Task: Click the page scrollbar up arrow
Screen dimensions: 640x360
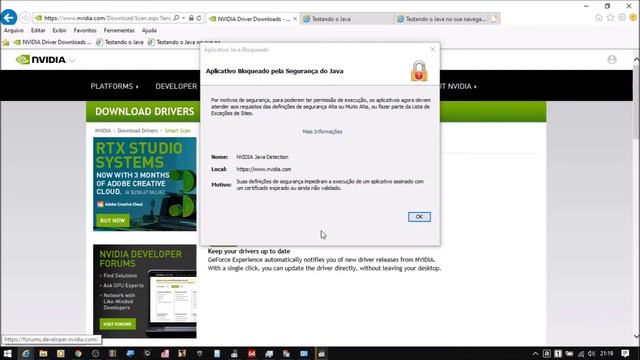Action: click(636, 60)
